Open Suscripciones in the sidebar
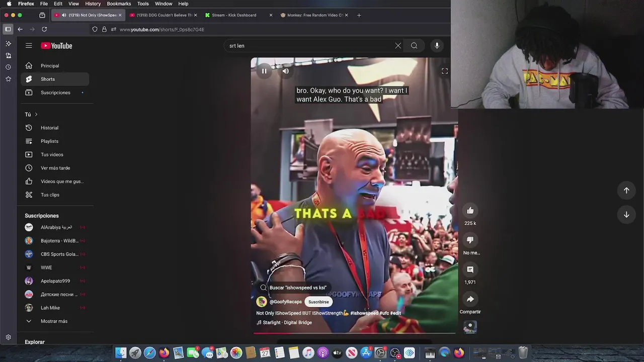The height and width of the screenshot is (362, 644). [x=55, y=93]
